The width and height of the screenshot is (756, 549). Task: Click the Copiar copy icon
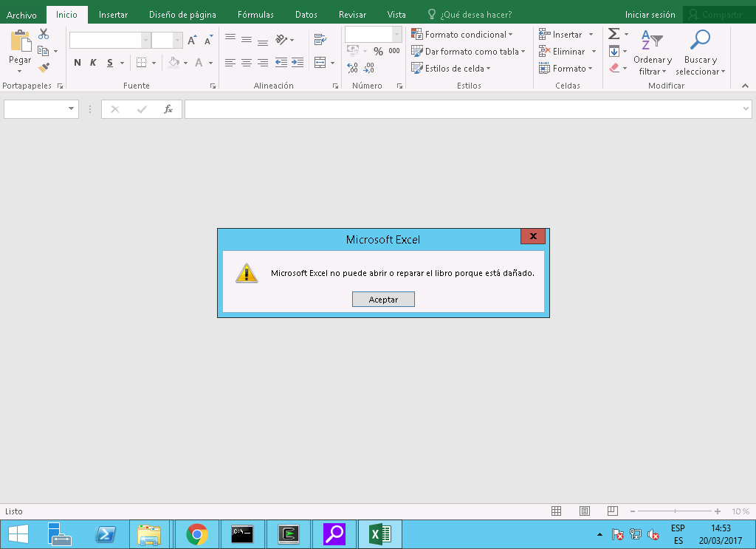coord(43,51)
